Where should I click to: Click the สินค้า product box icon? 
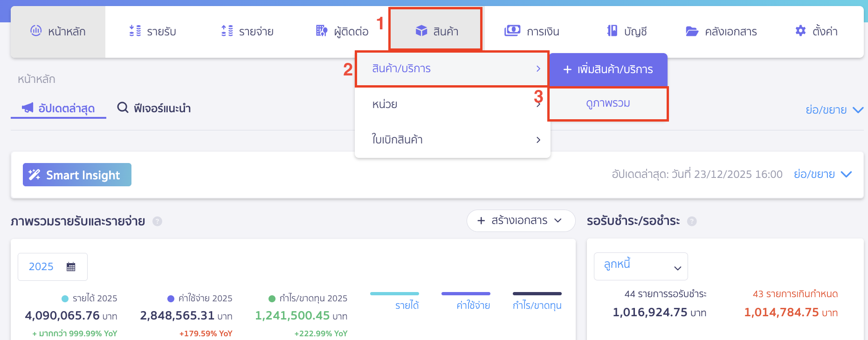coord(421,31)
